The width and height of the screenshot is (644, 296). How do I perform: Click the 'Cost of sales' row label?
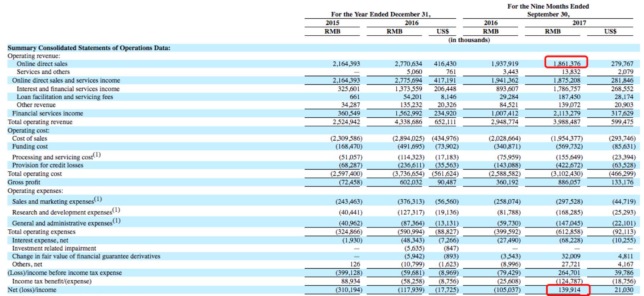point(29,139)
